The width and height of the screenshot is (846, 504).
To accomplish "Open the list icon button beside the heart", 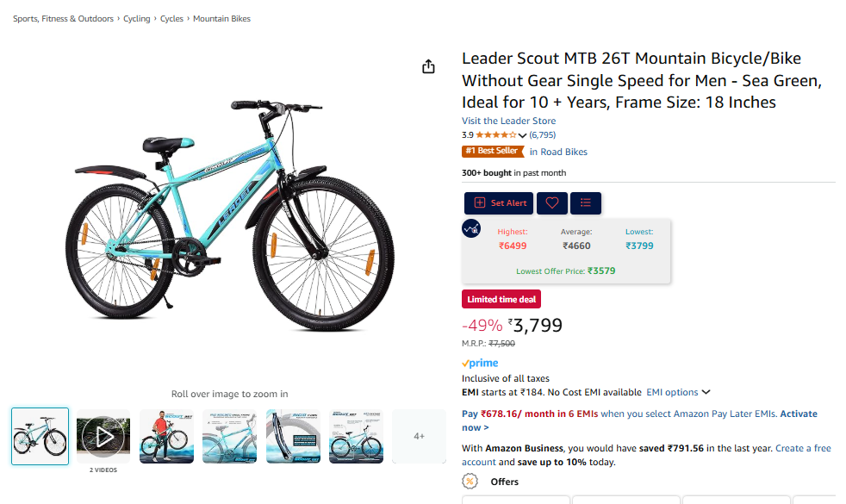I will pos(586,203).
